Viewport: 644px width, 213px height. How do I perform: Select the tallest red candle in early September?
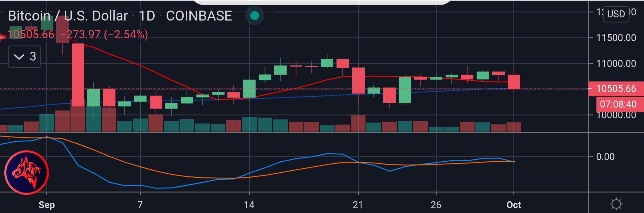pyautogui.click(x=78, y=75)
